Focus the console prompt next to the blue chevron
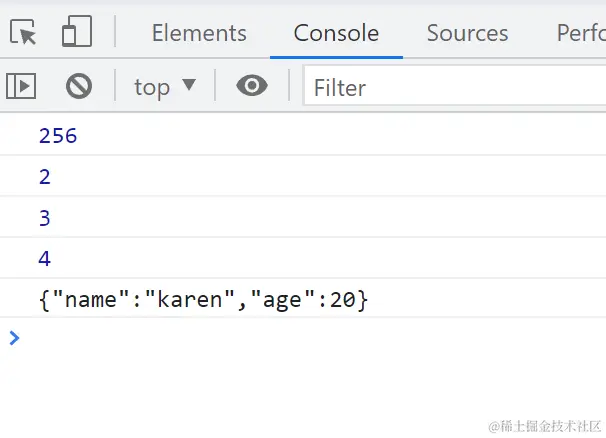The image size is (606, 438). tap(300, 338)
